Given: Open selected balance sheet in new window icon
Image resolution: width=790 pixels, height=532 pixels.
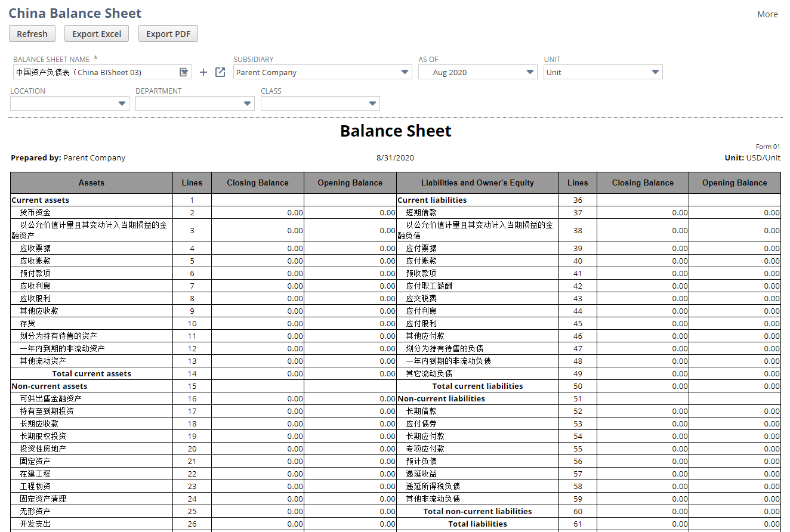Looking at the screenshot, I should (220, 72).
